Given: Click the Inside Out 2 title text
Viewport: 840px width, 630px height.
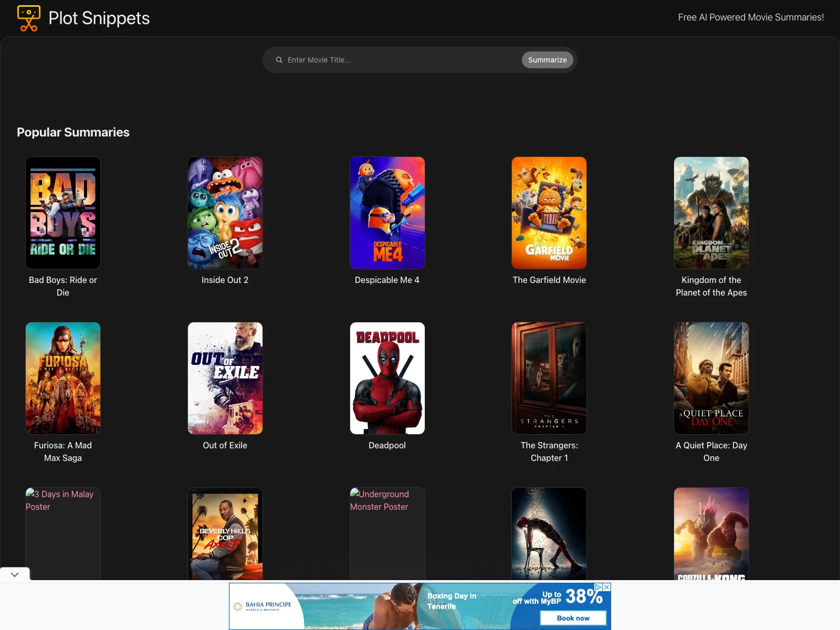Looking at the screenshot, I should pyautogui.click(x=225, y=280).
